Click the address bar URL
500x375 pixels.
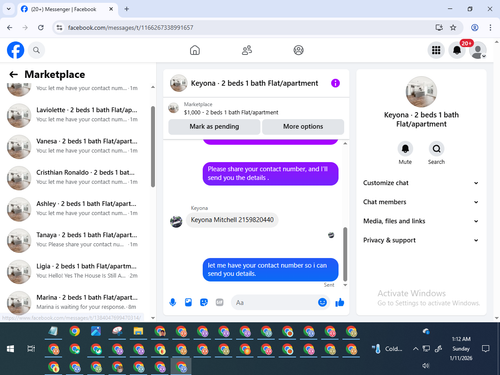point(130,28)
